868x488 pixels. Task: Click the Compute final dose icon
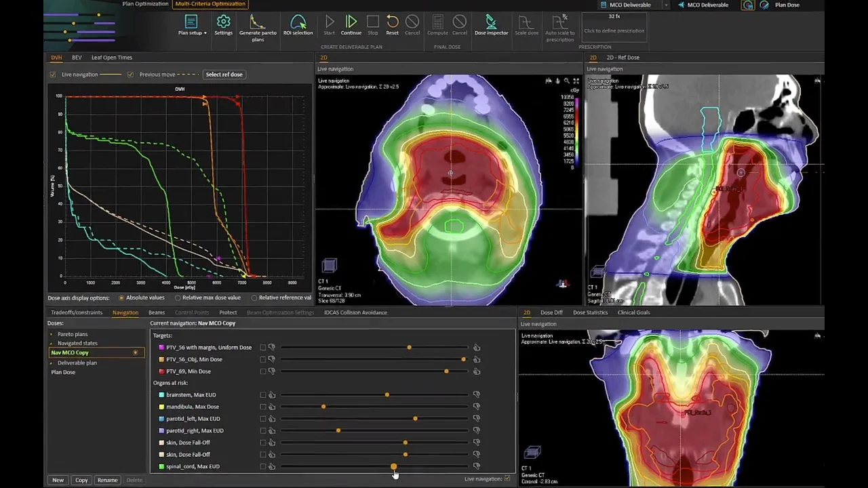[x=437, y=22]
